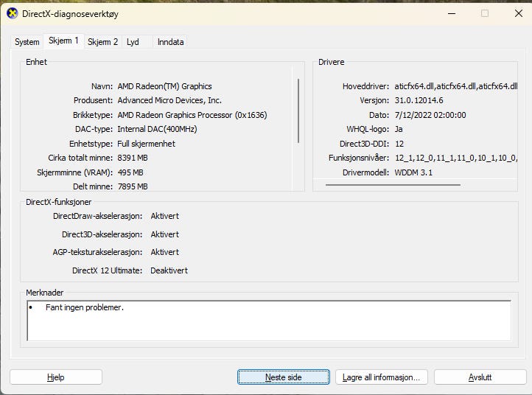This screenshot has height=395, width=532.
Task: Click the 'DirectX 12 Ultimate:' label
Action: coord(108,270)
